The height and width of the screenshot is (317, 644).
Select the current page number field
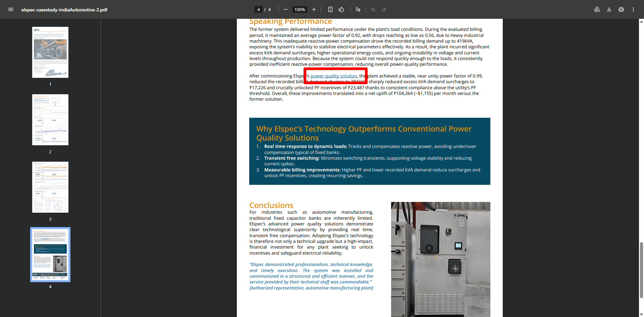259,9
